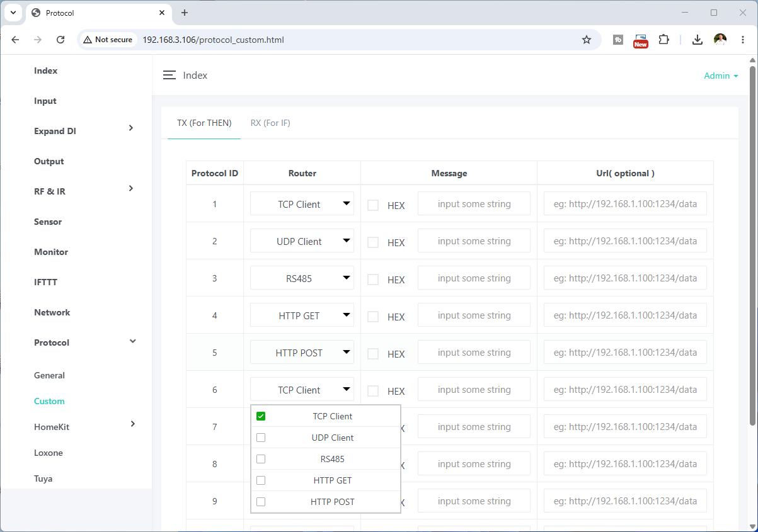The image size is (758, 532).
Task: Tick the UDP Client checkbox in dropdown
Action: (261, 438)
